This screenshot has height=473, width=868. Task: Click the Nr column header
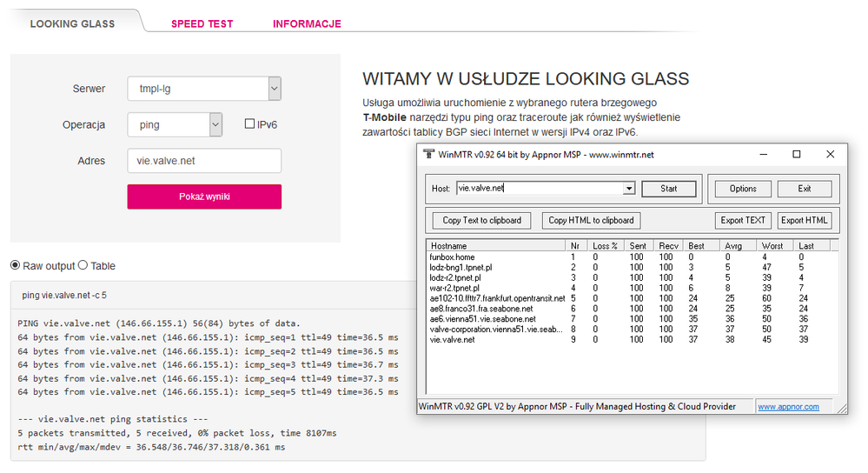576,246
